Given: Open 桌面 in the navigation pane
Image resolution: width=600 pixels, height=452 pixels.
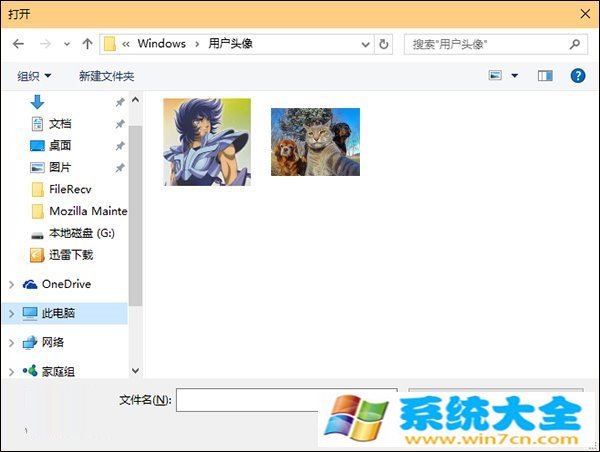Looking at the screenshot, I should click(x=60, y=145).
